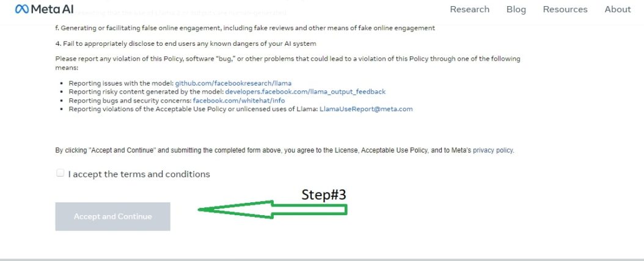
Task: Click 'Reporting bugs and security concerns' text
Action: 130,100
